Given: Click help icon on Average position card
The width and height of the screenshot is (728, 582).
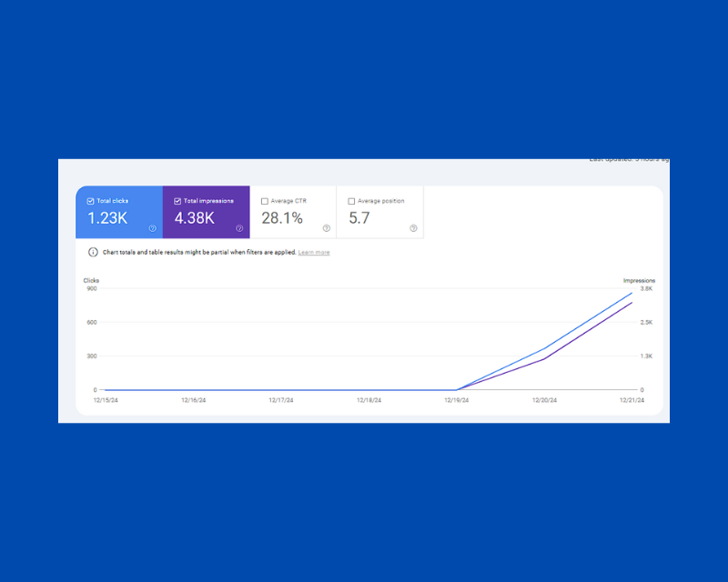Looking at the screenshot, I should pos(413,228).
